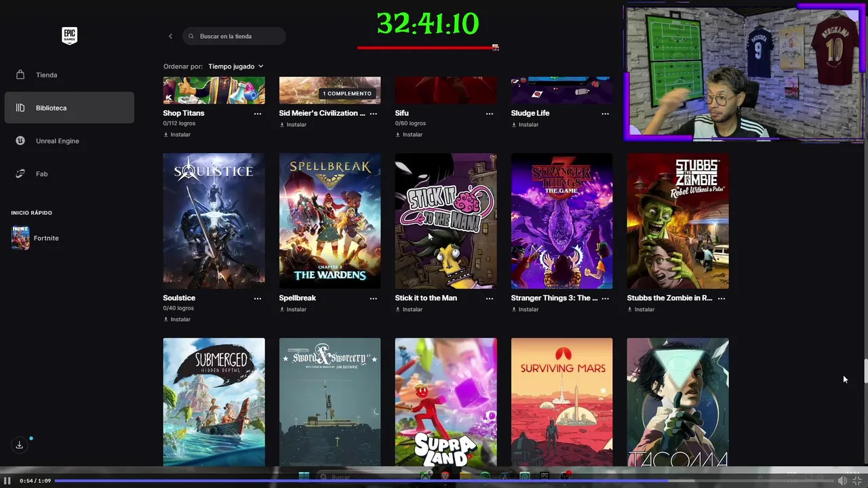Click Stick it to the Man install icon
This screenshot has width=868, height=488.
click(398, 310)
